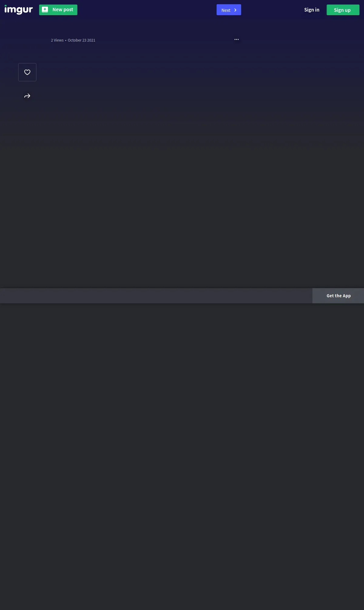Viewport: 364px width, 610px height.
Task: Click the bullet separator between views and date
Action: (66, 41)
